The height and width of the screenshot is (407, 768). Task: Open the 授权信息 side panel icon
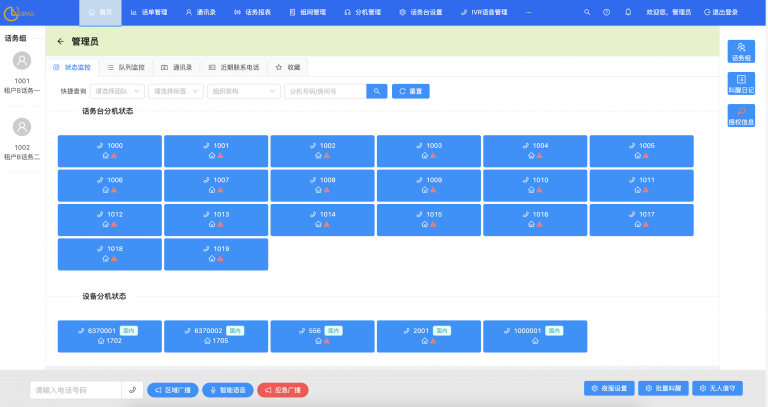pos(741,116)
